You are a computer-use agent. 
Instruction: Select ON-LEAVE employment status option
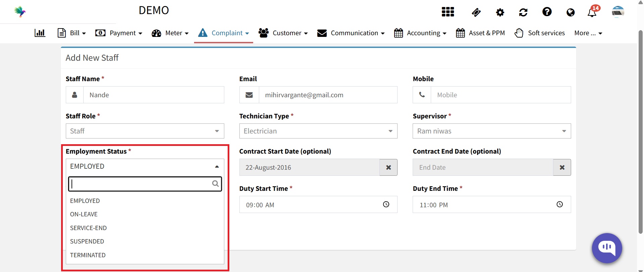84,214
